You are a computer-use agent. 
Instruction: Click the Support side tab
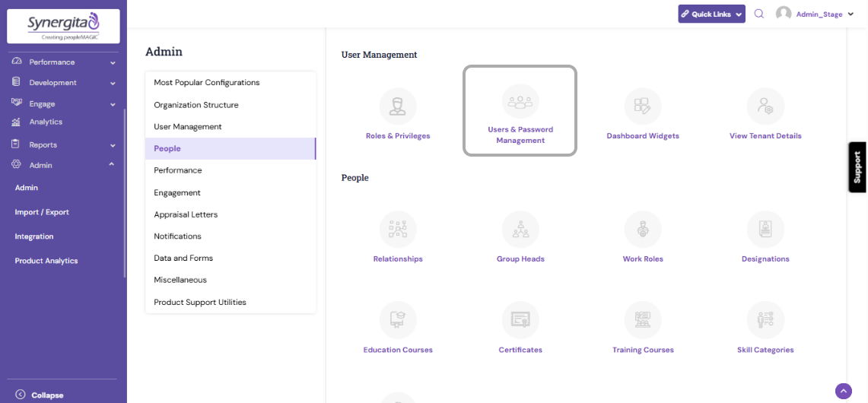[x=857, y=167]
